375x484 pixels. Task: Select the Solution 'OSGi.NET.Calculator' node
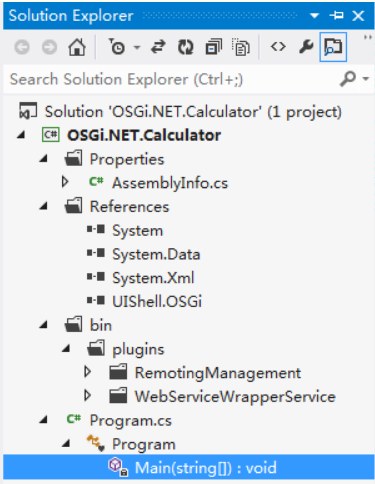coord(193,112)
